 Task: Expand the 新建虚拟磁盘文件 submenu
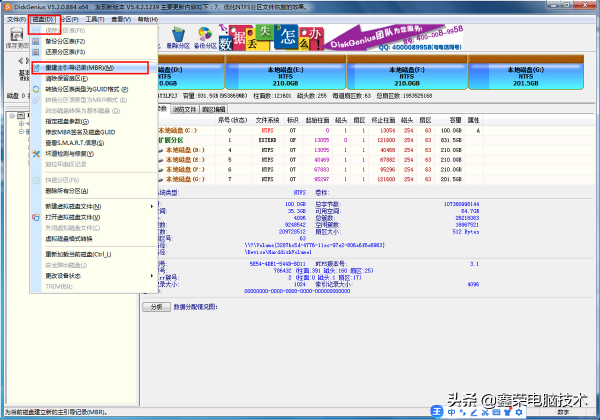tap(153, 205)
